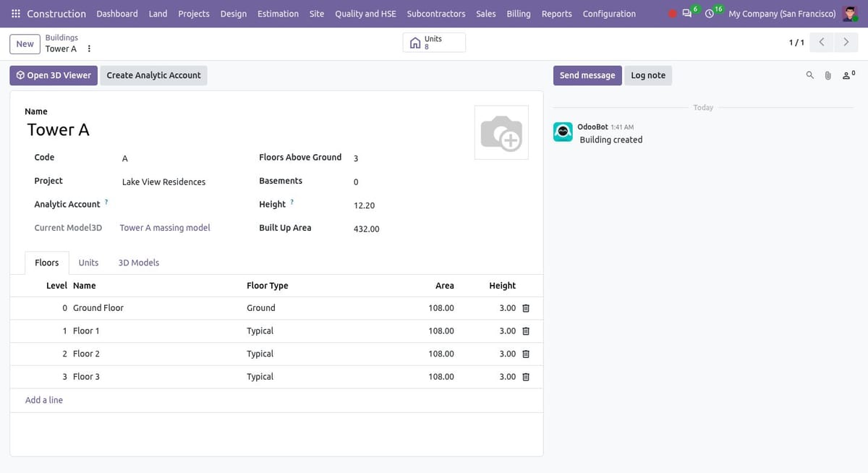The width and height of the screenshot is (868, 473).
Task: Delete the Ground Floor row
Action: pyautogui.click(x=526, y=308)
